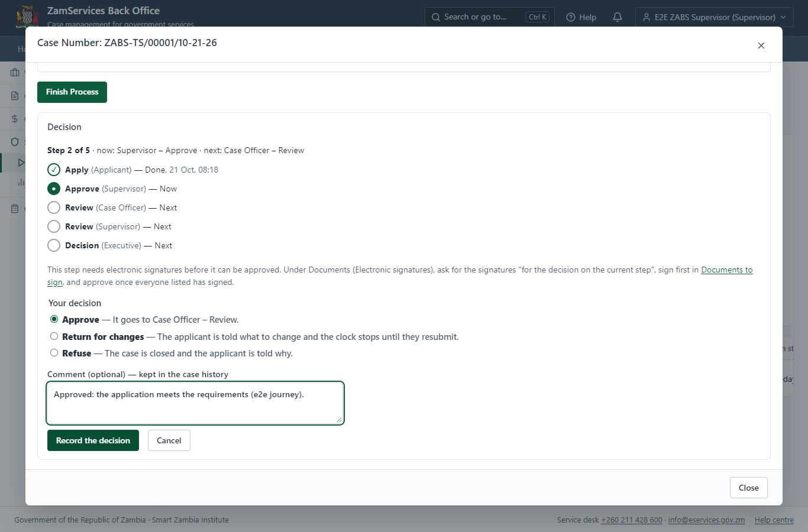The height and width of the screenshot is (532, 808).
Task: Click the 'Decision' section heading
Action: [64, 127]
